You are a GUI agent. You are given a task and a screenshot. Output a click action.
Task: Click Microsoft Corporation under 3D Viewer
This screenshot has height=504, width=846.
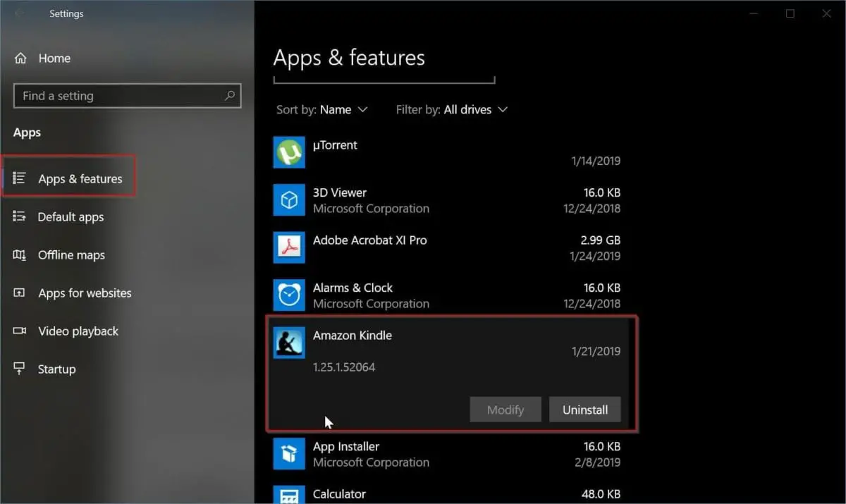tap(371, 209)
